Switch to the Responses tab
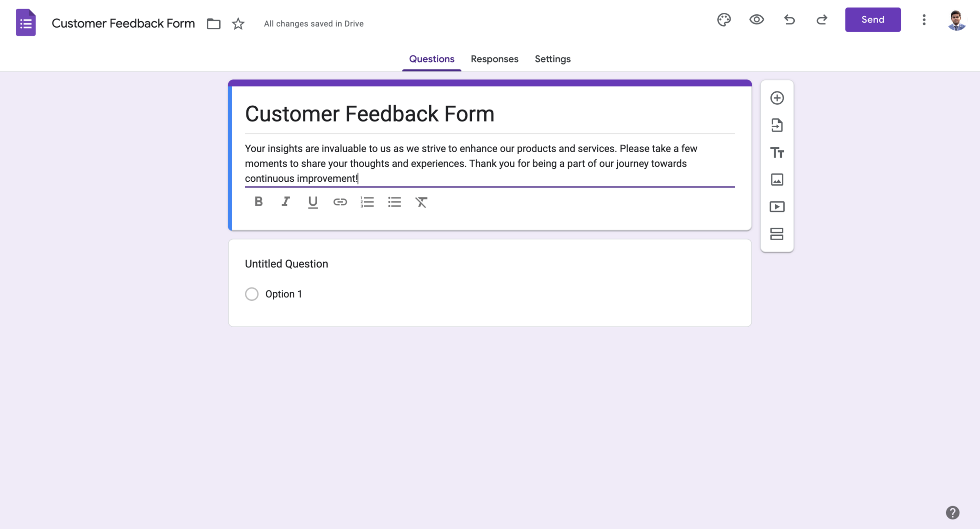Viewport: 980px width, 529px height. [494, 59]
